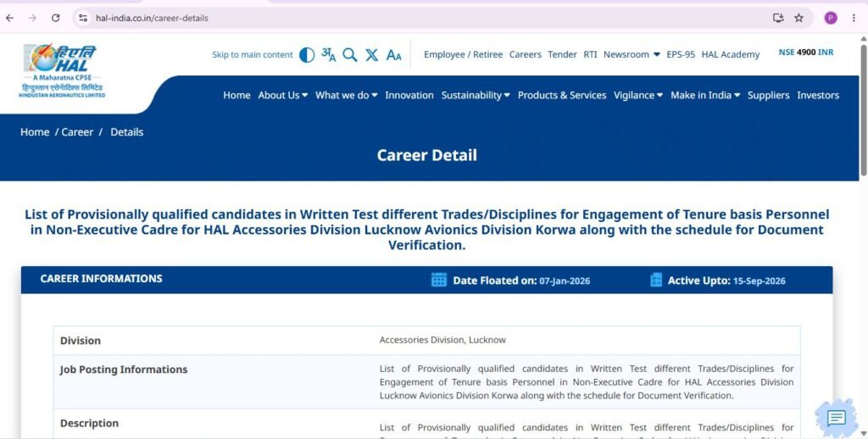Open Innovation menu item

409,95
